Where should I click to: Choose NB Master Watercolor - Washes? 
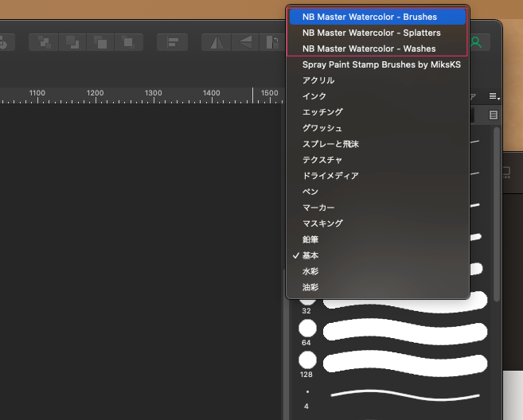pyautogui.click(x=369, y=49)
